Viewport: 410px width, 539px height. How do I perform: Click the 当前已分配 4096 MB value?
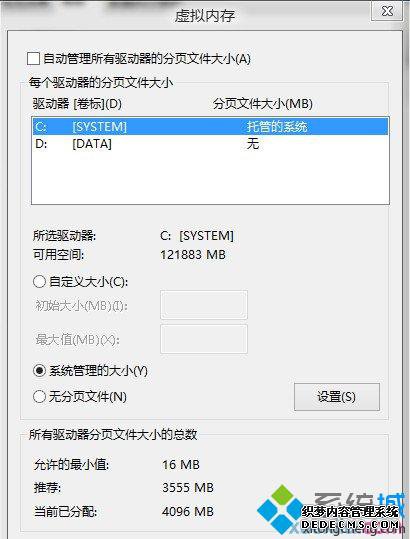point(188,512)
